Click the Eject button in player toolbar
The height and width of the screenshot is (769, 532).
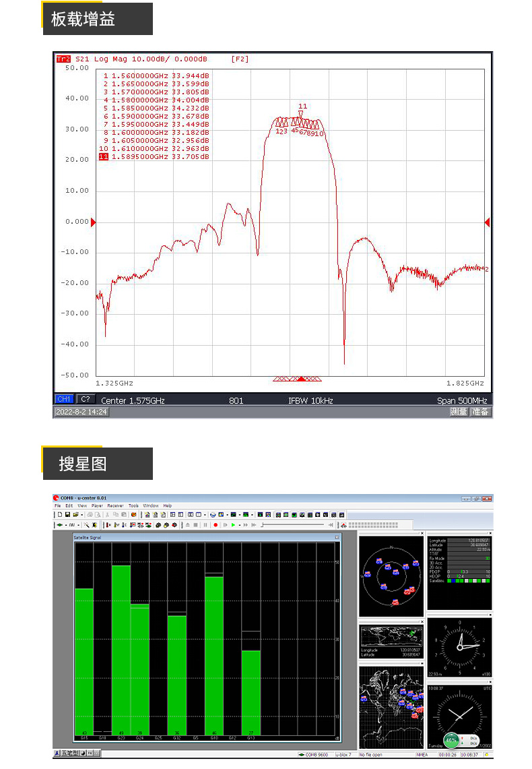[x=187, y=524]
